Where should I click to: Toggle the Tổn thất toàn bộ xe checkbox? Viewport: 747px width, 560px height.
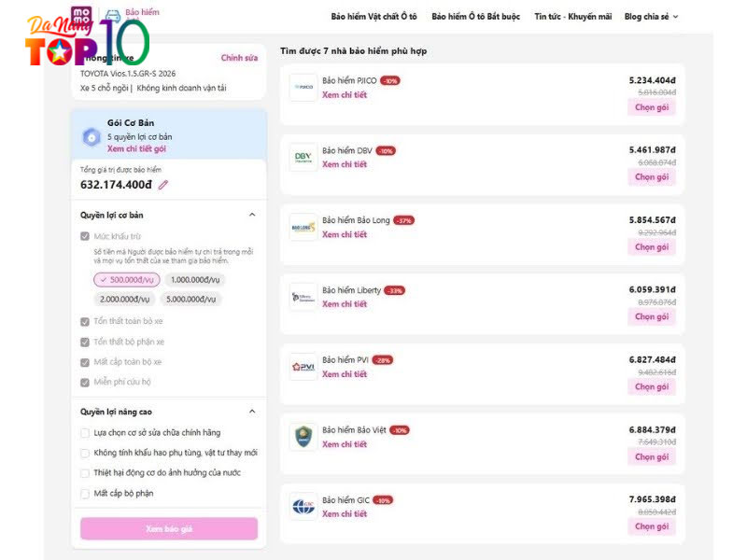85,322
